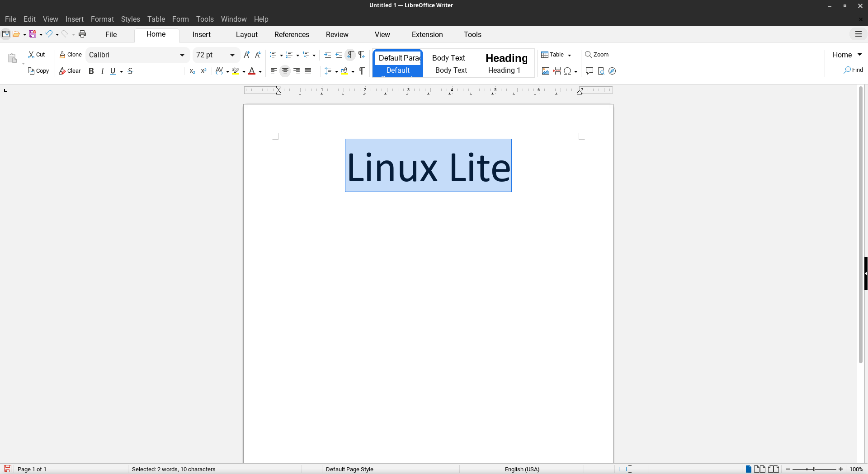Toggle left-to-right paragraph direction
Image resolution: width=868 pixels, height=474 pixels.
350,55
